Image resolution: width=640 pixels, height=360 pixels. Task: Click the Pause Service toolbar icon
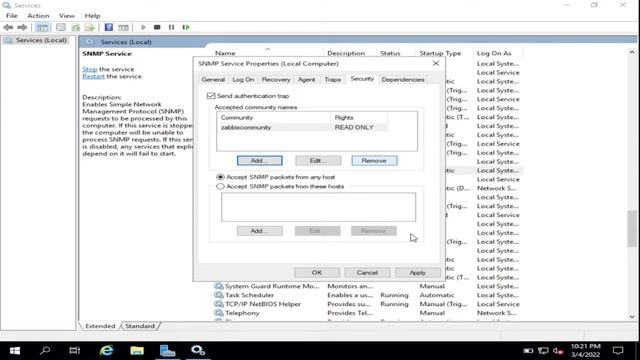(x=171, y=27)
